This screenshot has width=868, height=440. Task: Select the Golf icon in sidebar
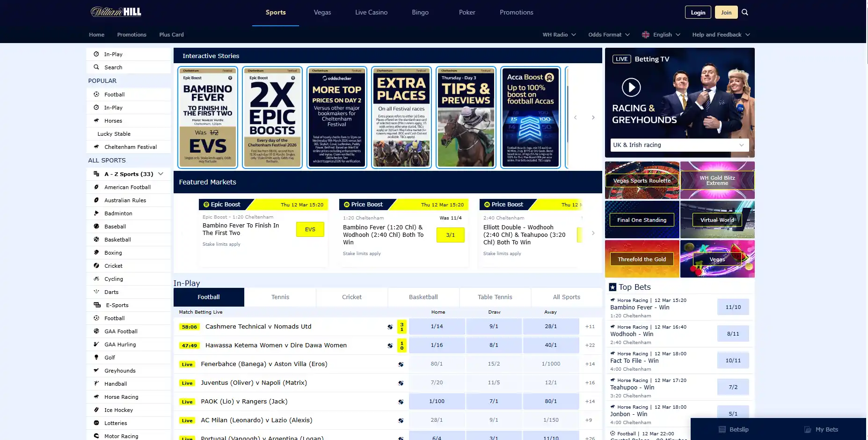[x=96, y=357]
